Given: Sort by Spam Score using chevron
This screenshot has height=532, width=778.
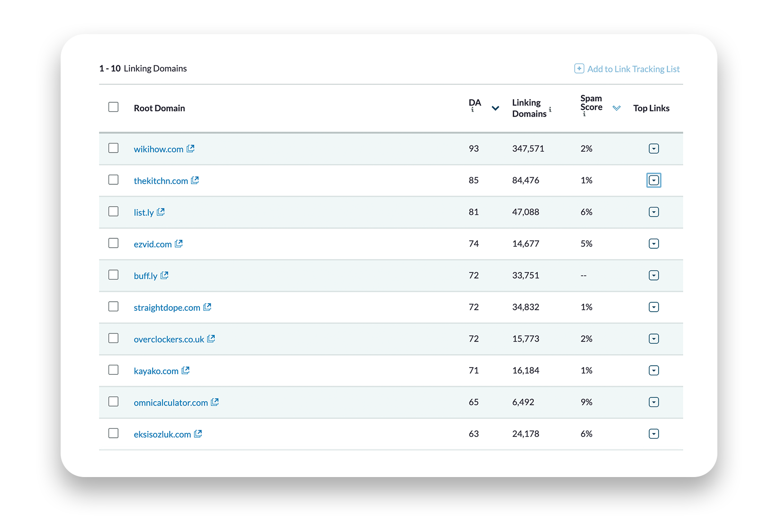Looking at the screenshot, I should 616,108.
